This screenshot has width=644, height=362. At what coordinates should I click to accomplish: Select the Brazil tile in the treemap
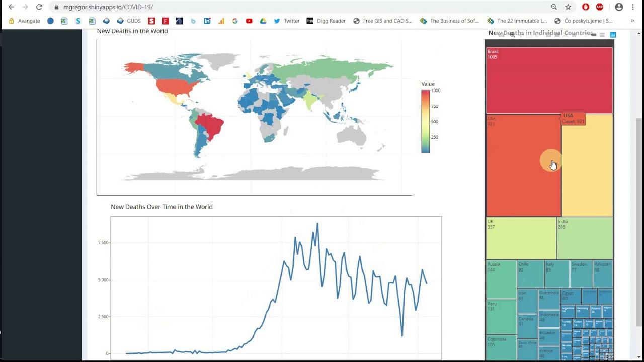point(549,80)
